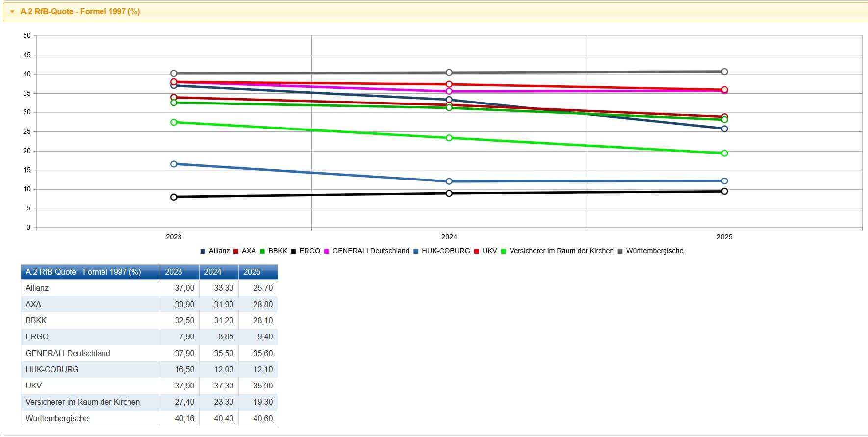The width and height of the screenshot is (868, 437).
Task: Select Allianz 2025 chart data point
Action: [x=724, y=129]
